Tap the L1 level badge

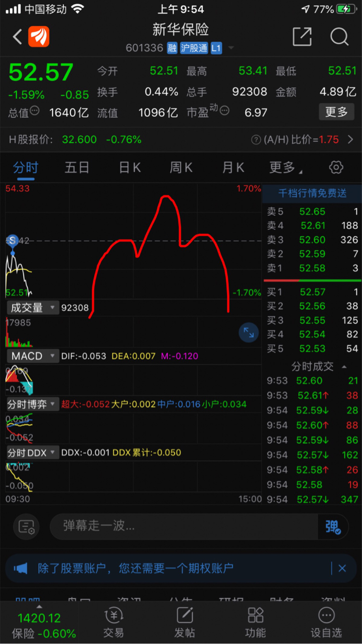tap(216, 48)
